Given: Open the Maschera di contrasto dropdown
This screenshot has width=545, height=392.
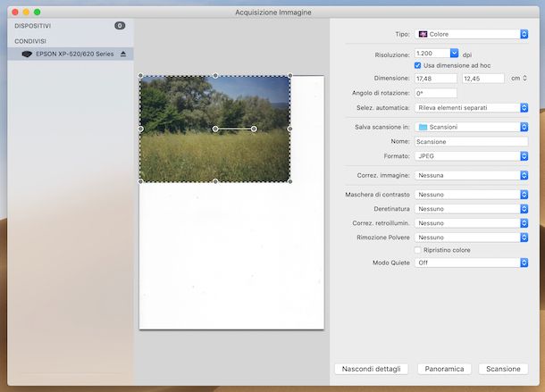Looking at the screenshot, I should [x=472, y=195].
